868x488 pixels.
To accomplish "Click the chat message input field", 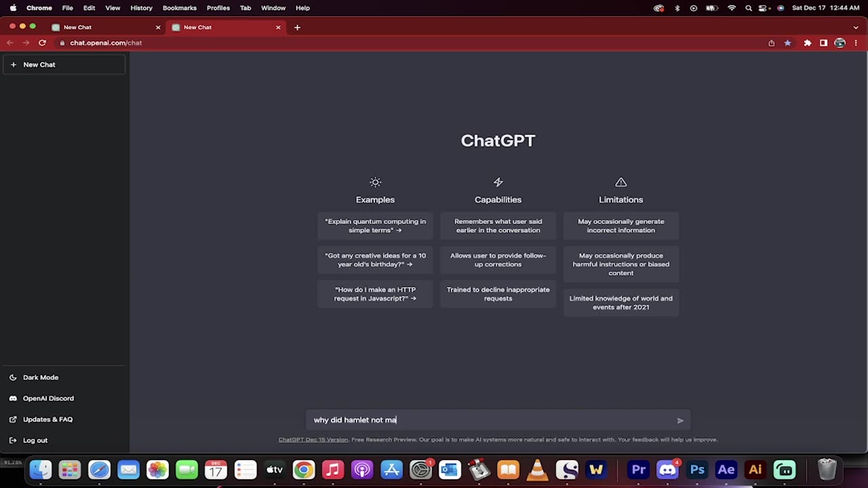I will click(498, 420).
